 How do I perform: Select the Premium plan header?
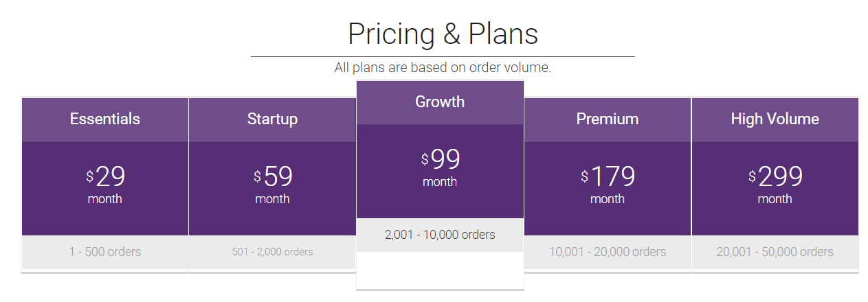[608, 119]
